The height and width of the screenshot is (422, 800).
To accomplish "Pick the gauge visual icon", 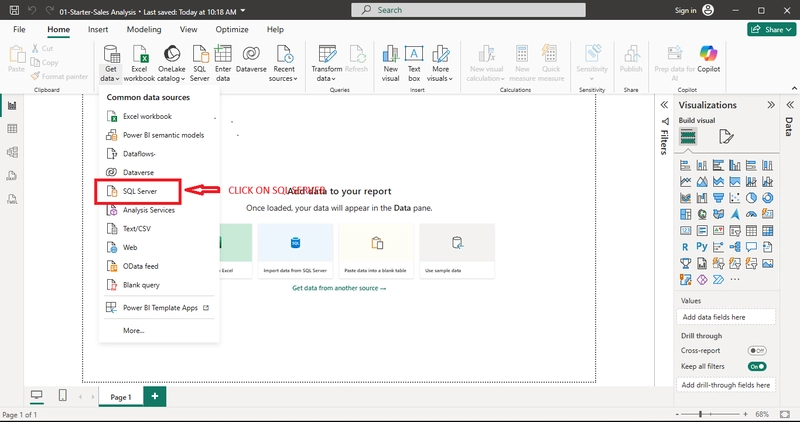I will [x=751, y=214].
